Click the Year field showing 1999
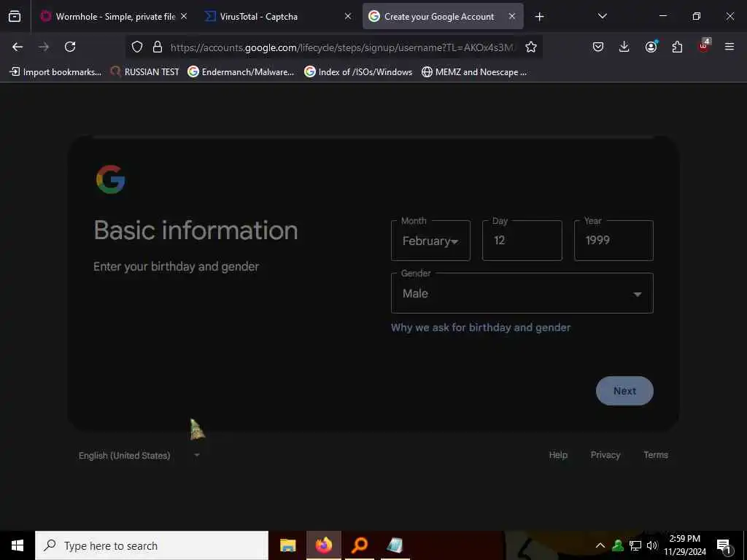Screen dimensions: 747x560 pos(614,241)
